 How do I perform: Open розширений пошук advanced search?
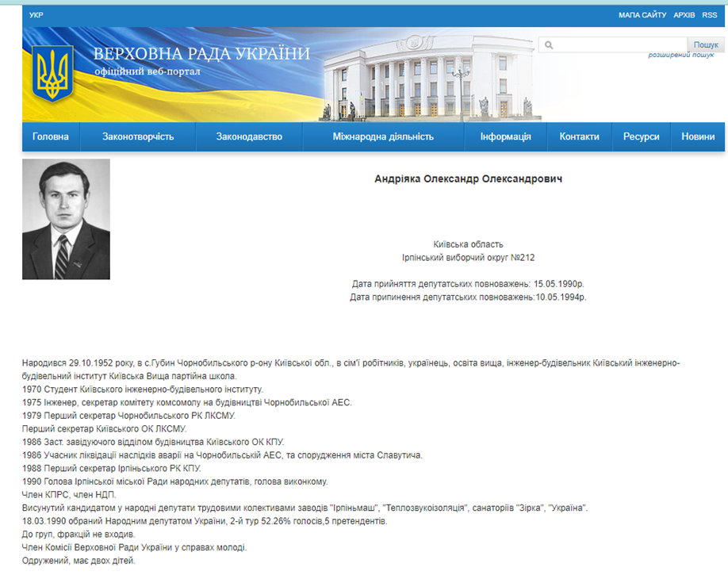(x=681, y=56)
